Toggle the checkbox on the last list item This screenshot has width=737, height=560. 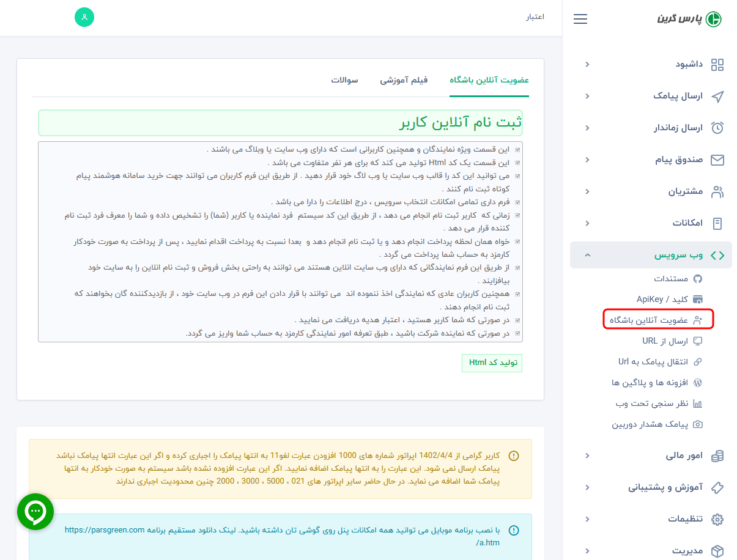tap(519, 333)
